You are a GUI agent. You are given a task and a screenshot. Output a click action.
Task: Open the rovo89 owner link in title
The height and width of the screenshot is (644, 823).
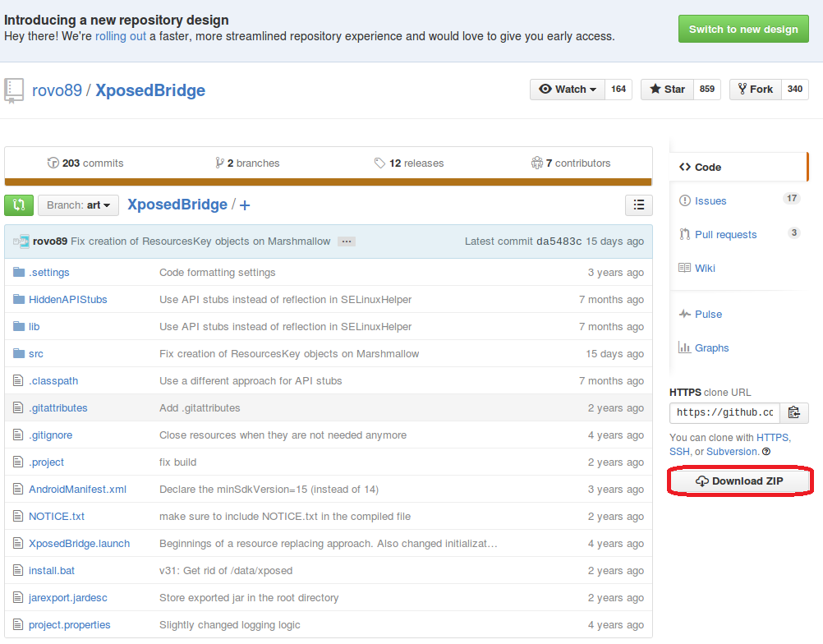coord(57,90)
